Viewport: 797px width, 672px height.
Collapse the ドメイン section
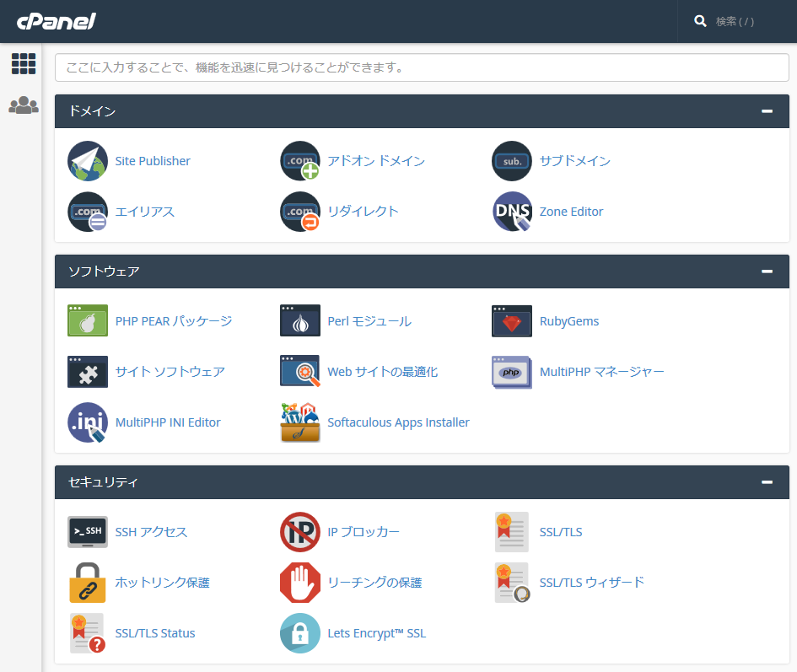[767, 111]
